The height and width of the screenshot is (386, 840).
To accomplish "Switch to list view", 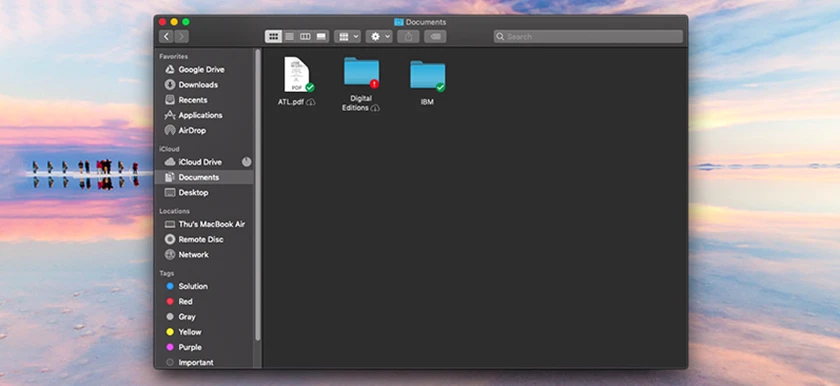I will (x=289, y=36).
